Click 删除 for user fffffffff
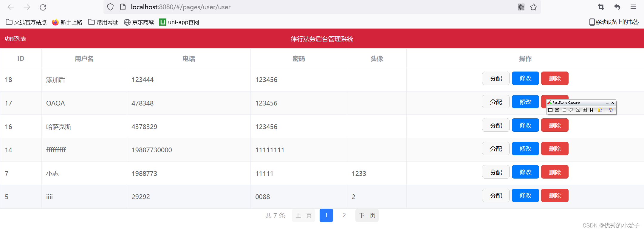The height and width of the screenshot is (231, 644). [x=555, y=148]
